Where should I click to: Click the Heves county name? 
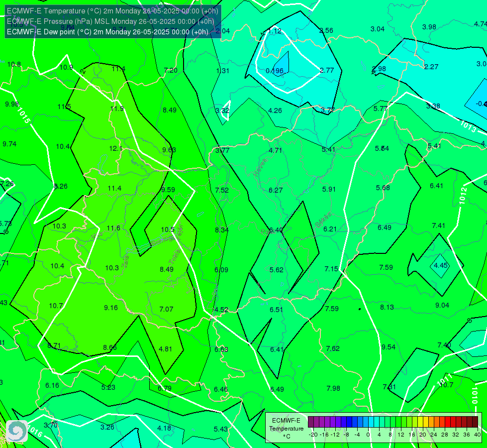(260, 167)
